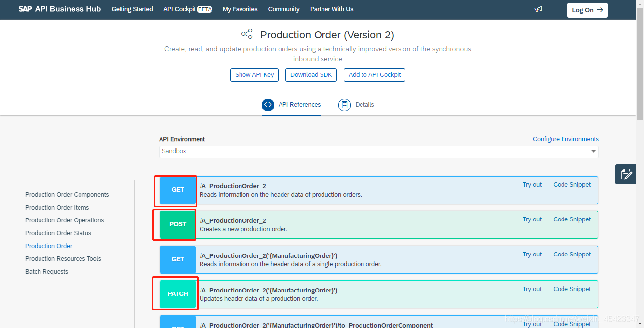This screenshot has width=644, height=328.
Task: Select Production Order Components in sidebar
Action: [67, 195]
